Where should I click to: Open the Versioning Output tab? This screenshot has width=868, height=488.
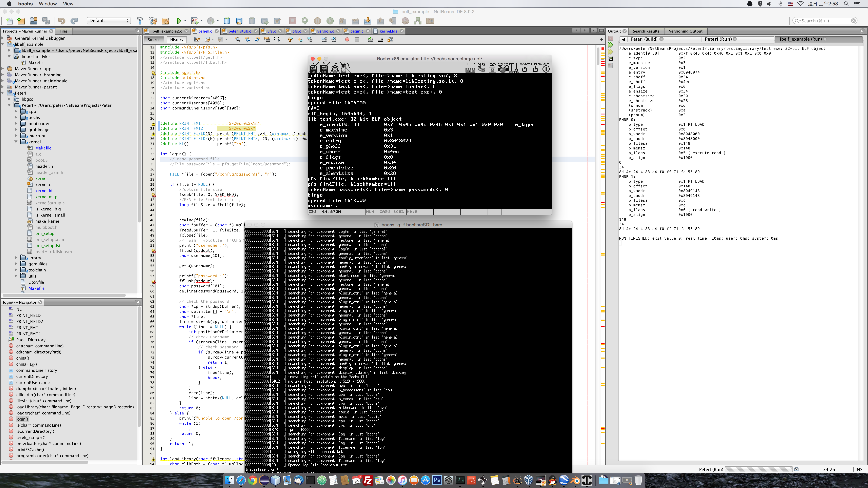click(686, 31)
